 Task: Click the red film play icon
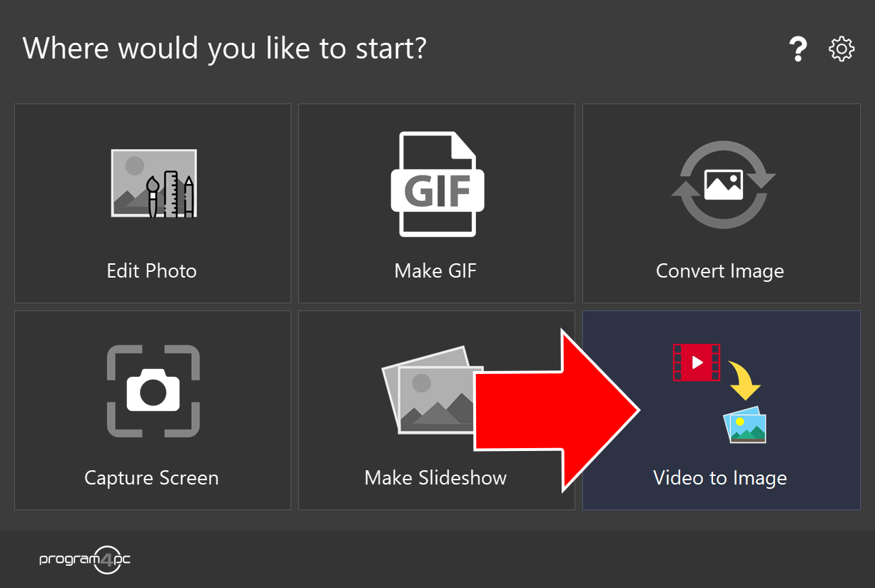click(x=697, y=362)
